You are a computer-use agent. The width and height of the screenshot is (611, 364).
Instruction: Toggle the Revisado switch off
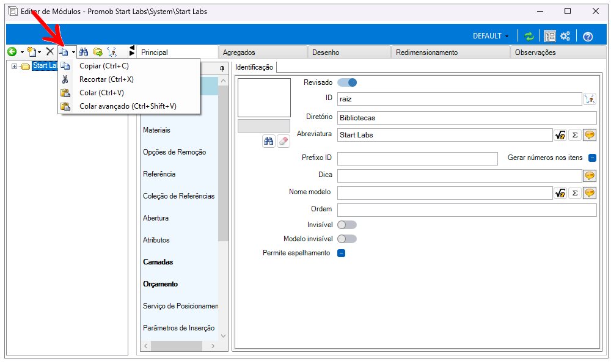pyautogui.click(x=347, y=82)
